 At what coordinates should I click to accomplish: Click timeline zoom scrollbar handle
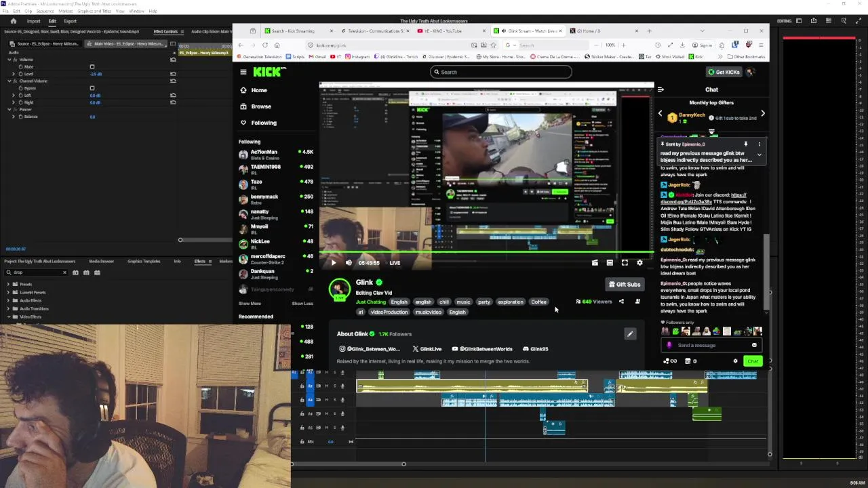(x=403, y=464)
